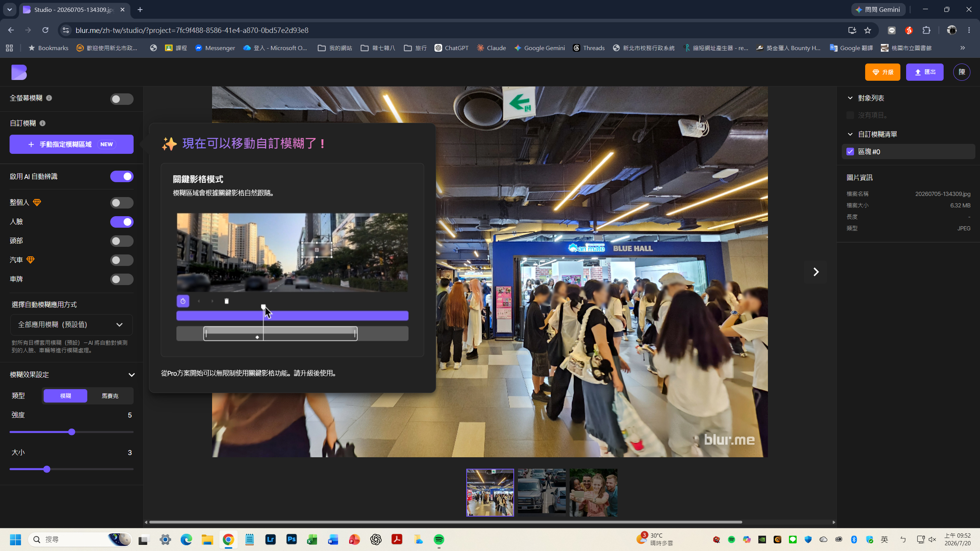This screenshot has height=551, width=980.
Task: Go to next image with right arrow
Action: pyautogui.click(x=816, y=272)
